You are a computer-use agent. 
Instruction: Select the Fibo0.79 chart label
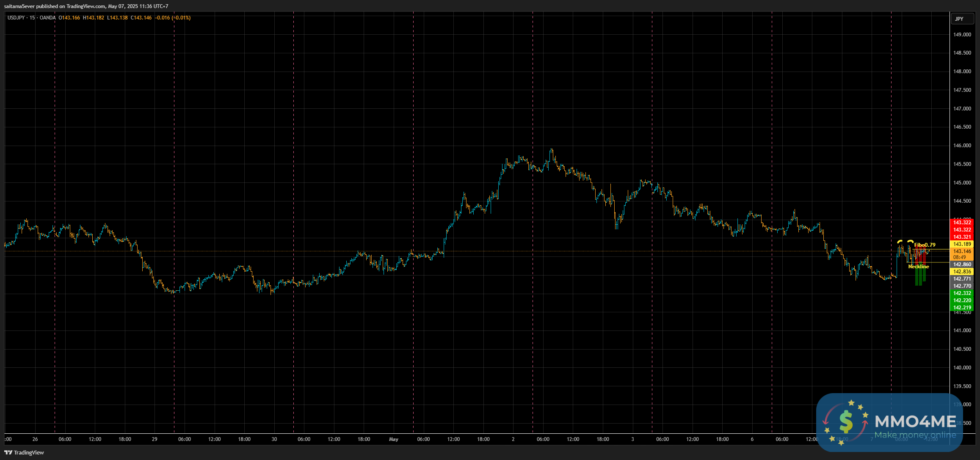click(925, 245)
